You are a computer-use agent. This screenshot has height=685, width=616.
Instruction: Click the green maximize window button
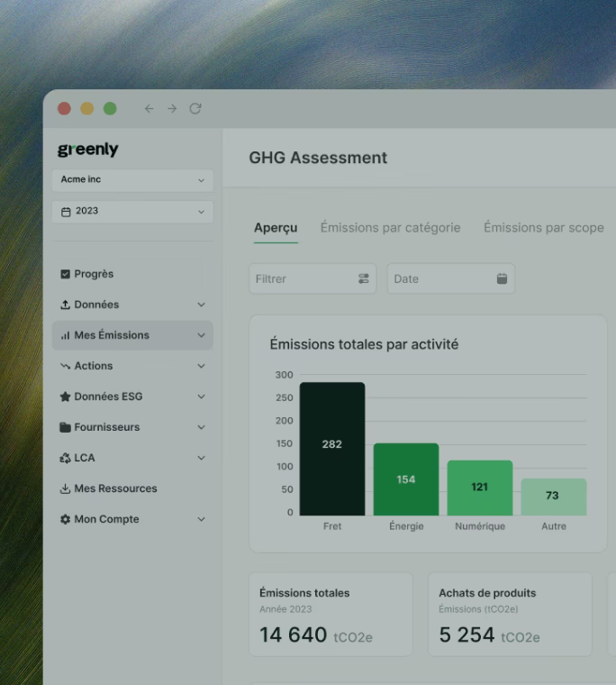[110, 108]
